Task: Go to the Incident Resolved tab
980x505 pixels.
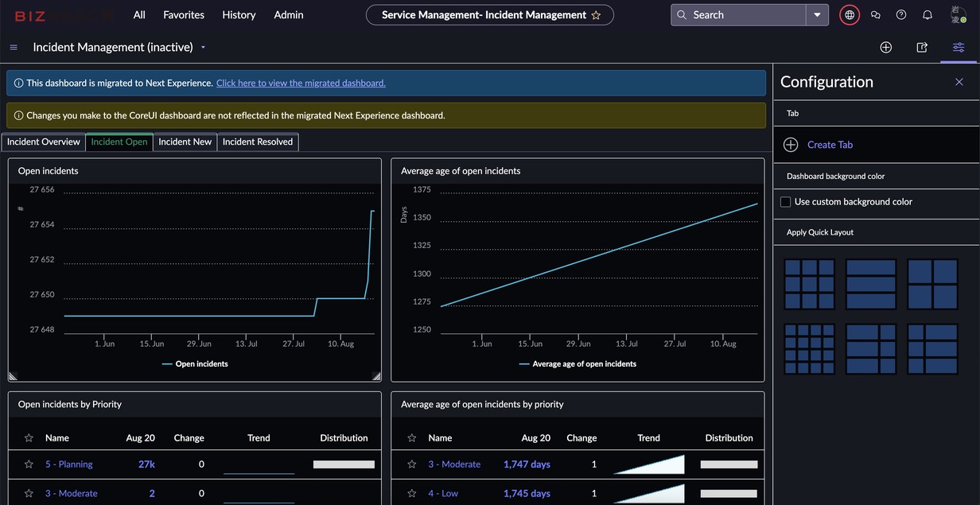Action: (258, 142)
